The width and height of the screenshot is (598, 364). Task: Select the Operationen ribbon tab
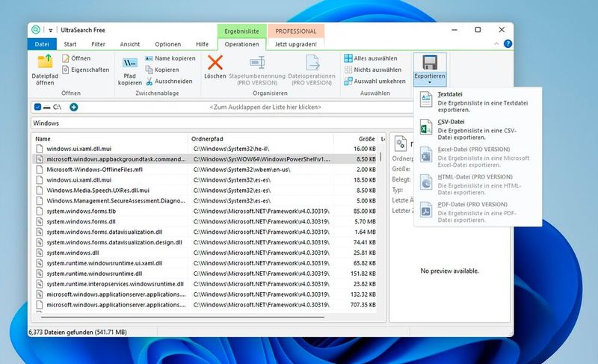241,44
